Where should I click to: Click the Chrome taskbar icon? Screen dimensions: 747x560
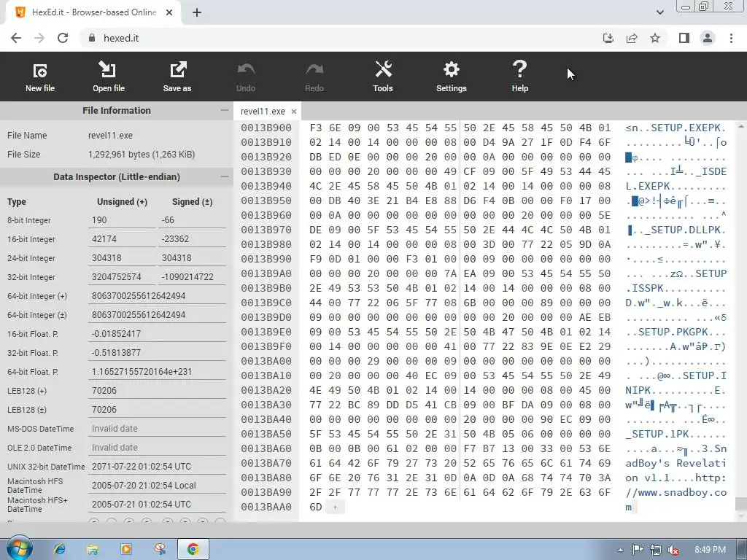pyautogui.click(x=193, y=549)
